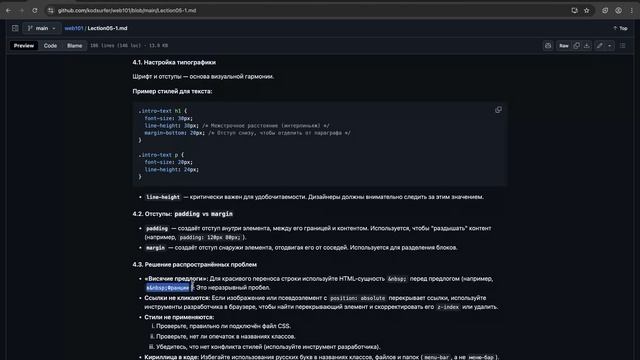Switch to the Preview tab

pos(24,46)
